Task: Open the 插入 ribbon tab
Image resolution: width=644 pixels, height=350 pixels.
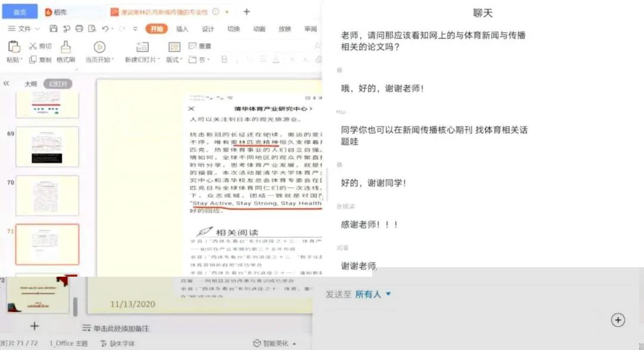Action: (x=182, y=29)
